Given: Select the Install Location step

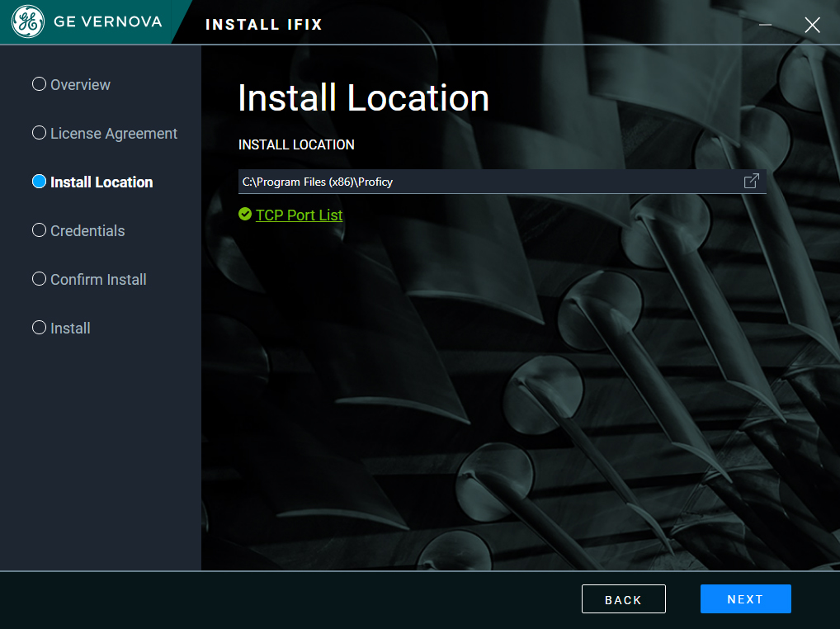Looking at the screenshot, I should pyautogui.click(x=92, y=182).
